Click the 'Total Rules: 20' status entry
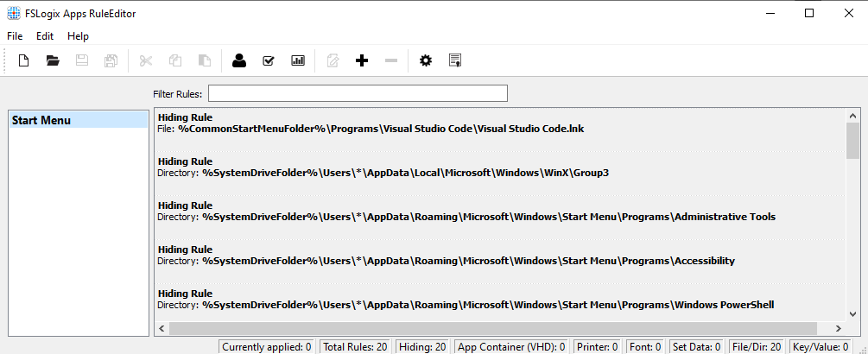Viewport: 868px width, 354px height. (355, 347)
